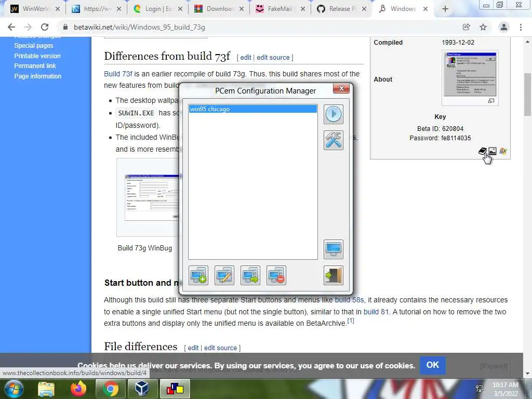Open Chrome three-dot menu
Image resolution: width=532 pixels, height=399 pixels.
pos(521,27)
